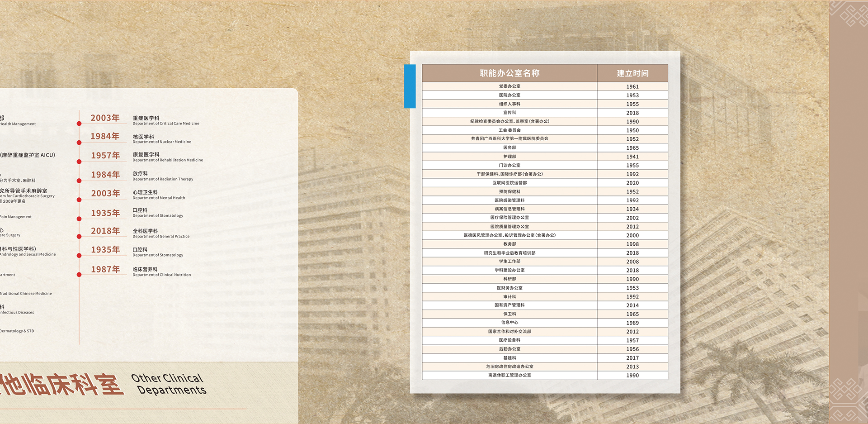Click the 康复医学科 timeline entry
Viewport: 868px width, 424px height.
click(x=146, y=155)
